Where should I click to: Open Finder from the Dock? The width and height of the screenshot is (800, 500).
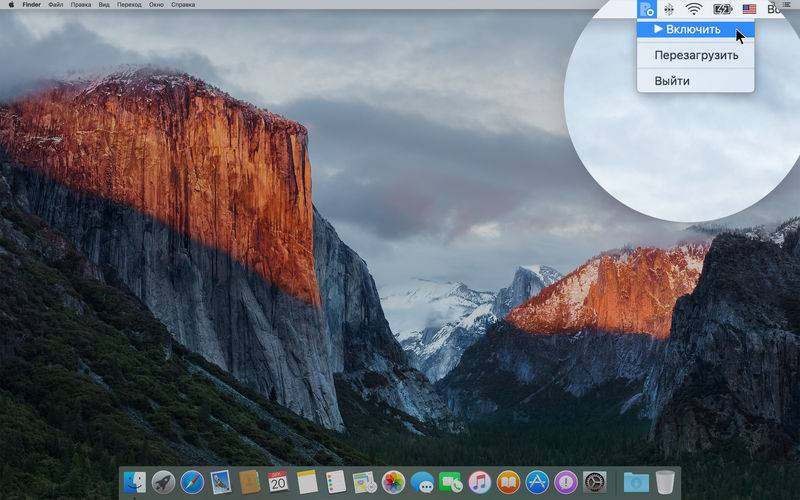[x=135, y=482]
